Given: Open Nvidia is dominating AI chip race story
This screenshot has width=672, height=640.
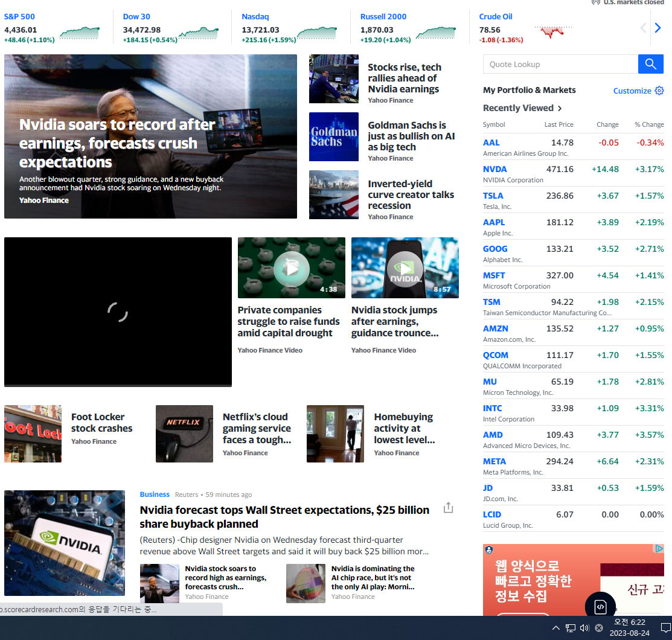Looking at the screenshot, I should 373,578.
